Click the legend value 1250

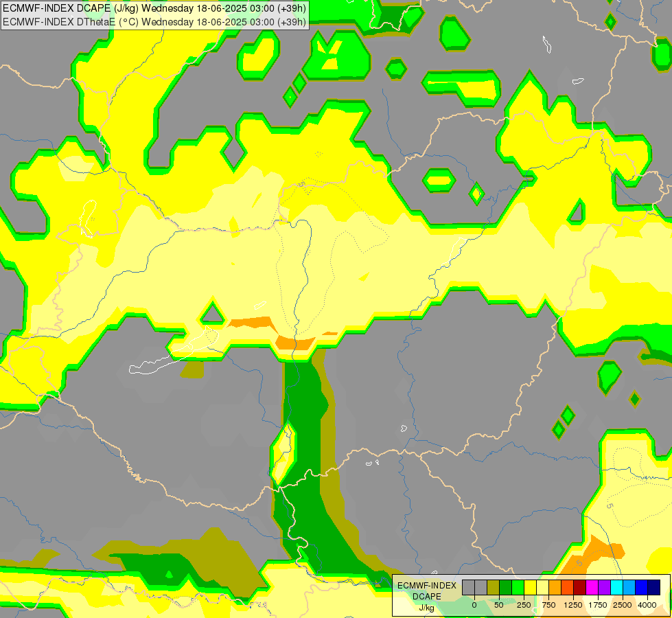(x=573, y=605)
